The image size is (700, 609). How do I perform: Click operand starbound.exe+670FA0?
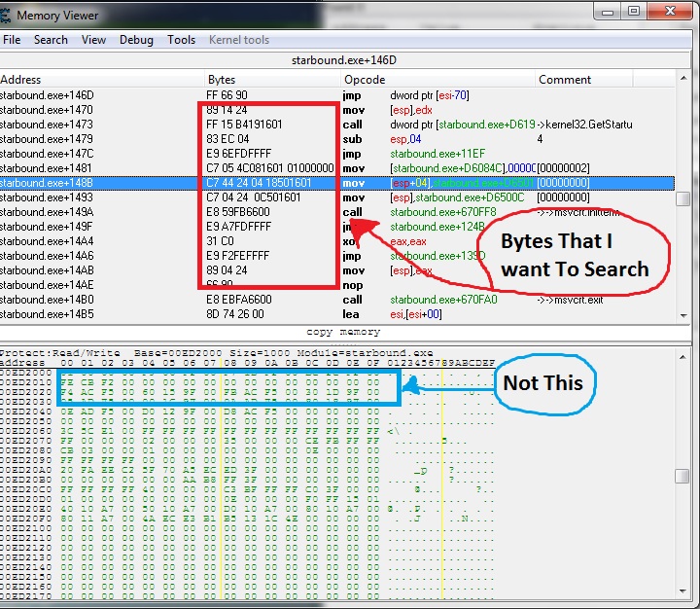point(443,300)
